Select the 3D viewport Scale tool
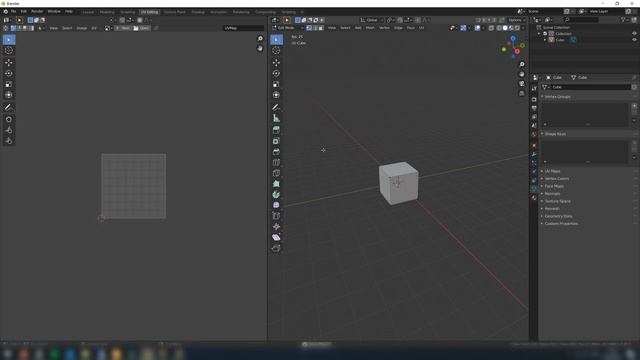 (276, 84)
